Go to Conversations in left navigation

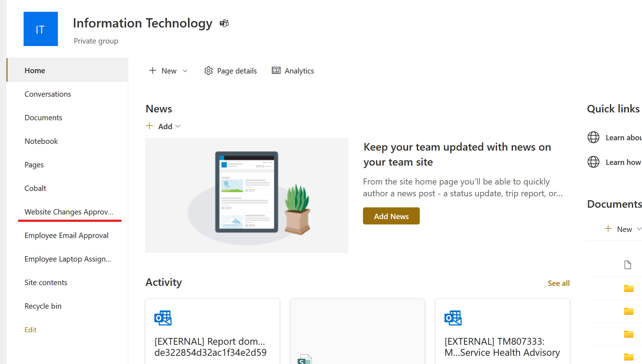(48, 94)
